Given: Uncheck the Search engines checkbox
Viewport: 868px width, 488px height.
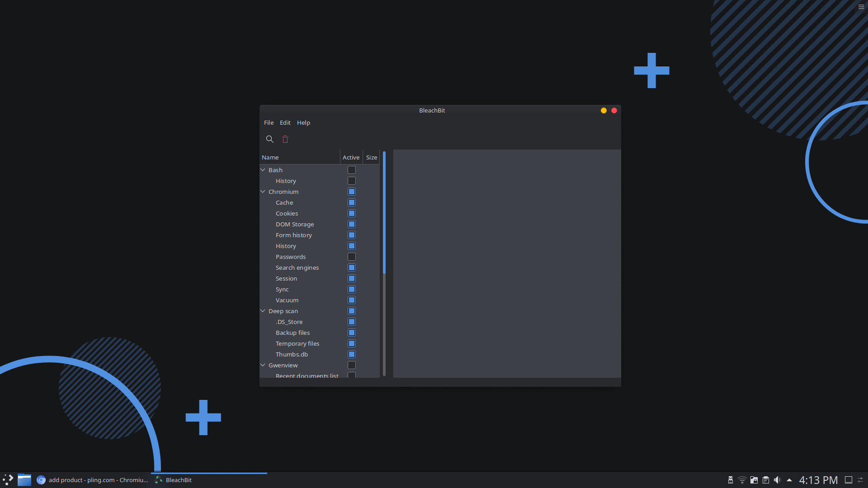Looking at the screenshot, I should (352, 267).
